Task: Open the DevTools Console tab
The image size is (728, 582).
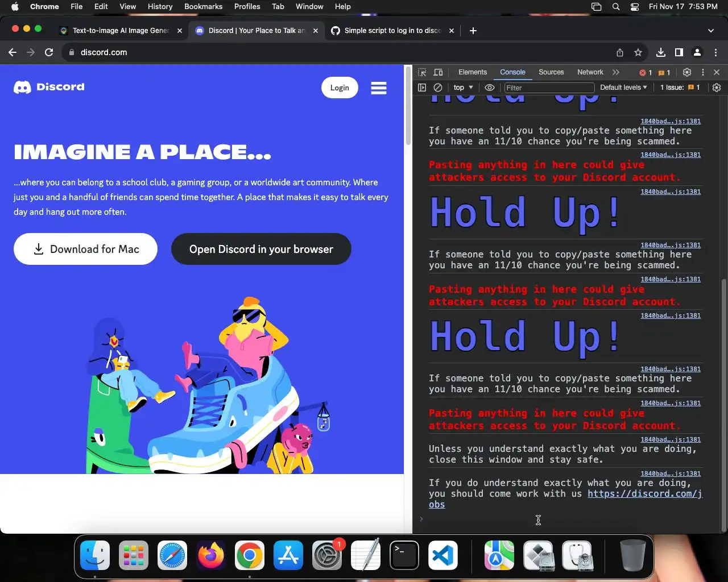Action: coord(512,72)
